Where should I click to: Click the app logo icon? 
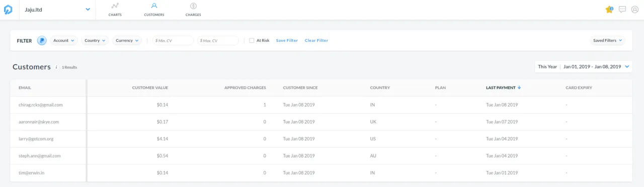pos(8,10)
